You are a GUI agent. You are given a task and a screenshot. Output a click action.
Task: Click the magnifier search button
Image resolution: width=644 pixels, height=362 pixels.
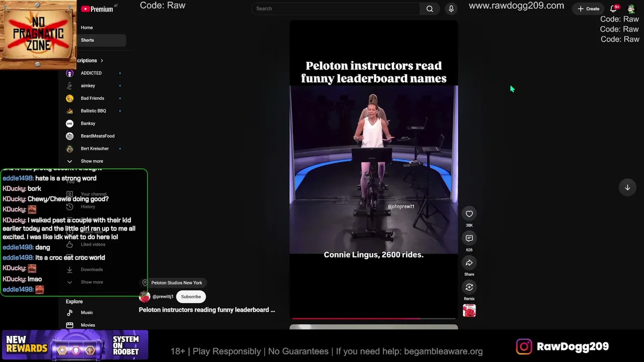[x=430, y=9]
